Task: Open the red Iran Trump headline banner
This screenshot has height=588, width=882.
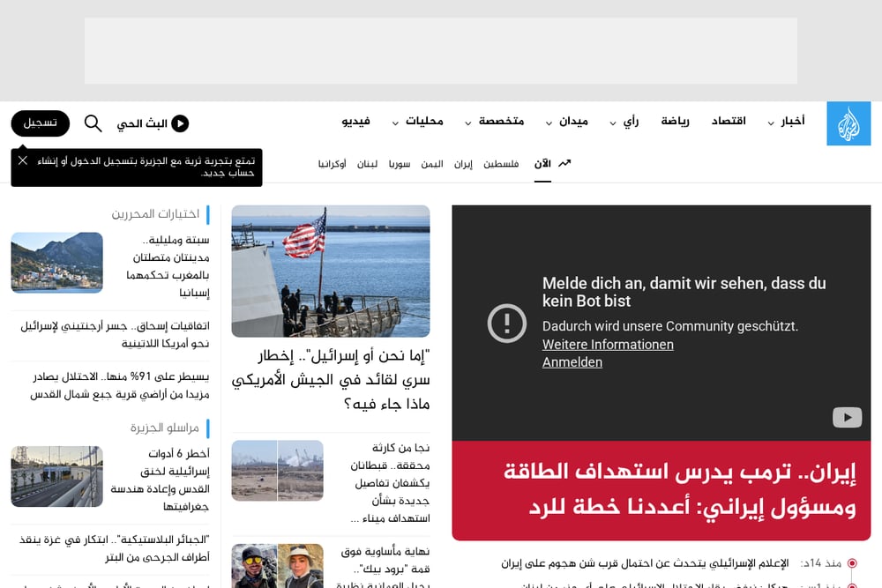Action: (x=661, y=490)
